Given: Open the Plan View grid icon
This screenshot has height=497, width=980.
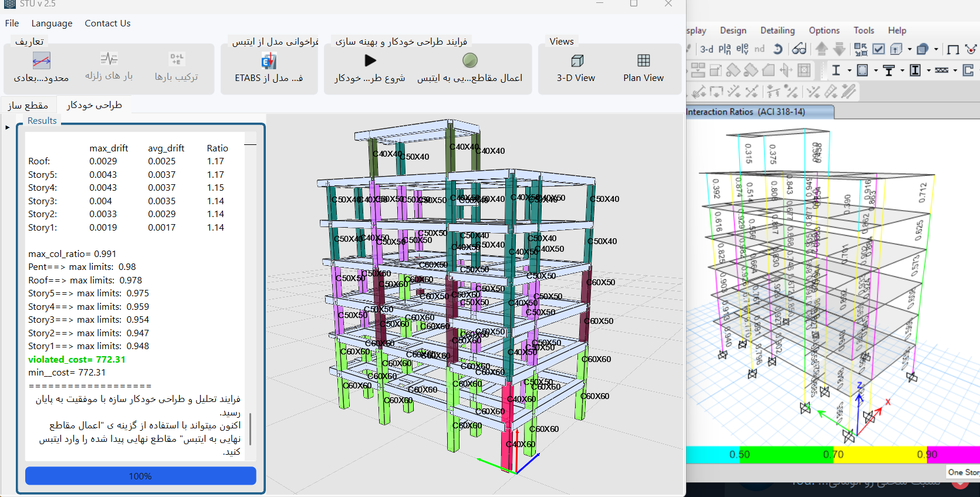Looking at the screenshot, I should (x=643, y=61).
